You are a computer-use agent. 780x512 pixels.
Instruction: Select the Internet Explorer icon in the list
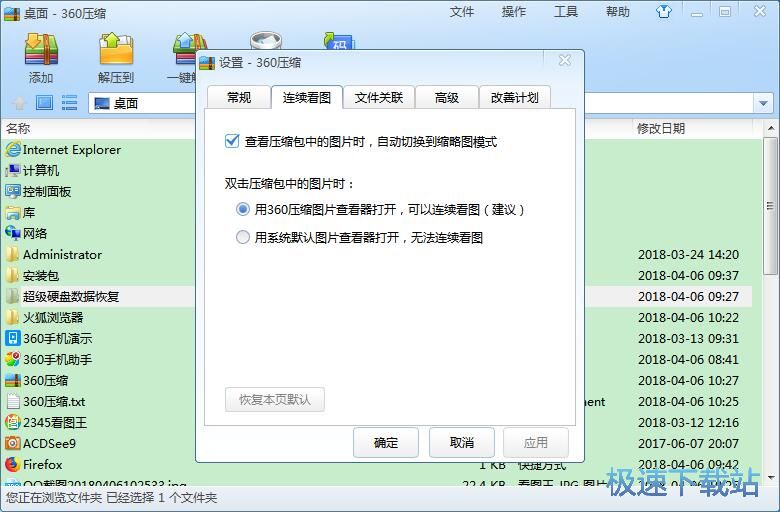(x=13, y=149)
